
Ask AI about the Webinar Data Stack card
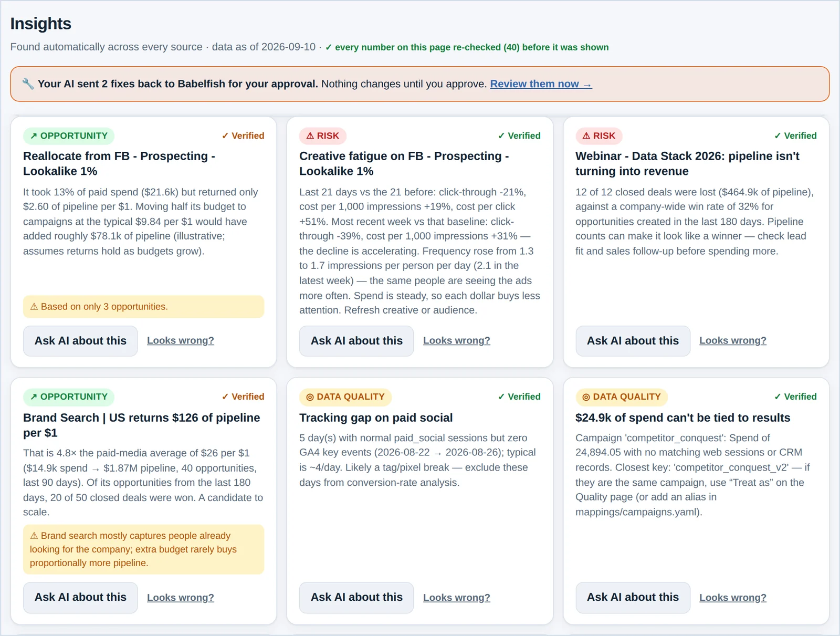point(633,341)
